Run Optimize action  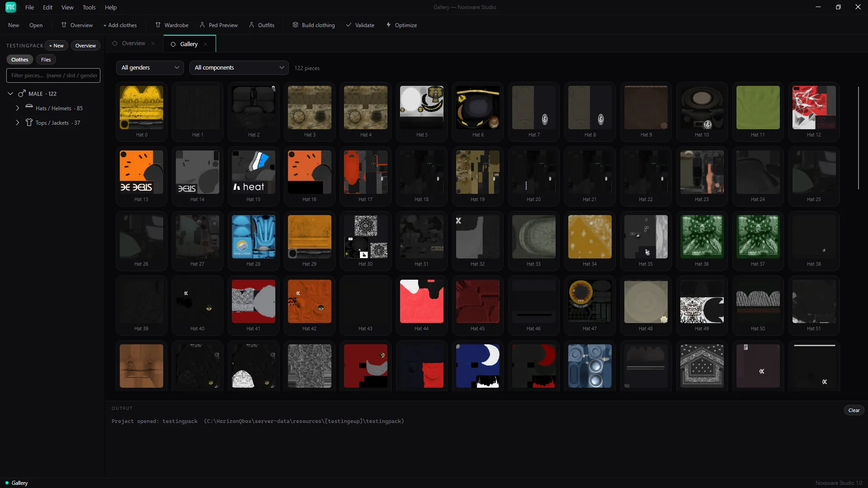pos(401,25)
